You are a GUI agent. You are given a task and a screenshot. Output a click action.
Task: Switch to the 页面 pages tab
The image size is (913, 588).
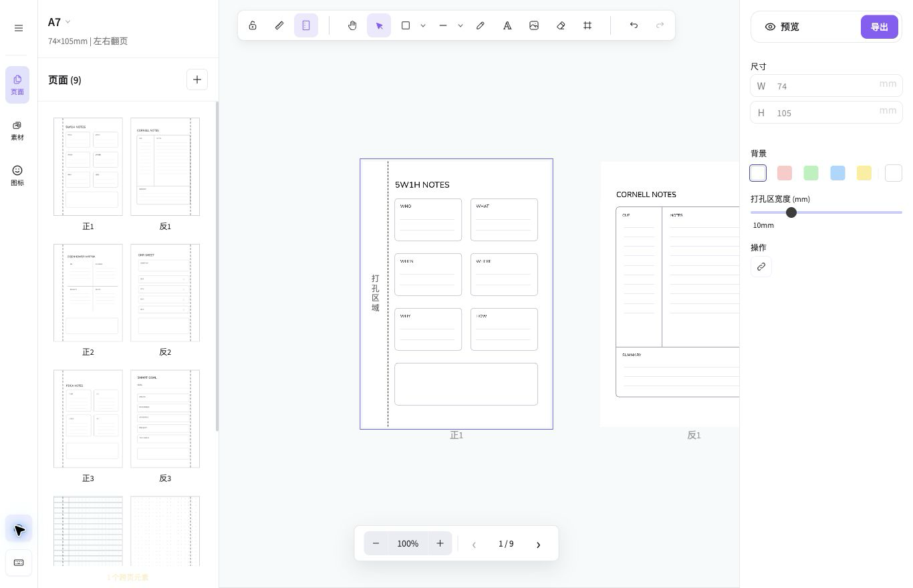(x=17, y=85)
